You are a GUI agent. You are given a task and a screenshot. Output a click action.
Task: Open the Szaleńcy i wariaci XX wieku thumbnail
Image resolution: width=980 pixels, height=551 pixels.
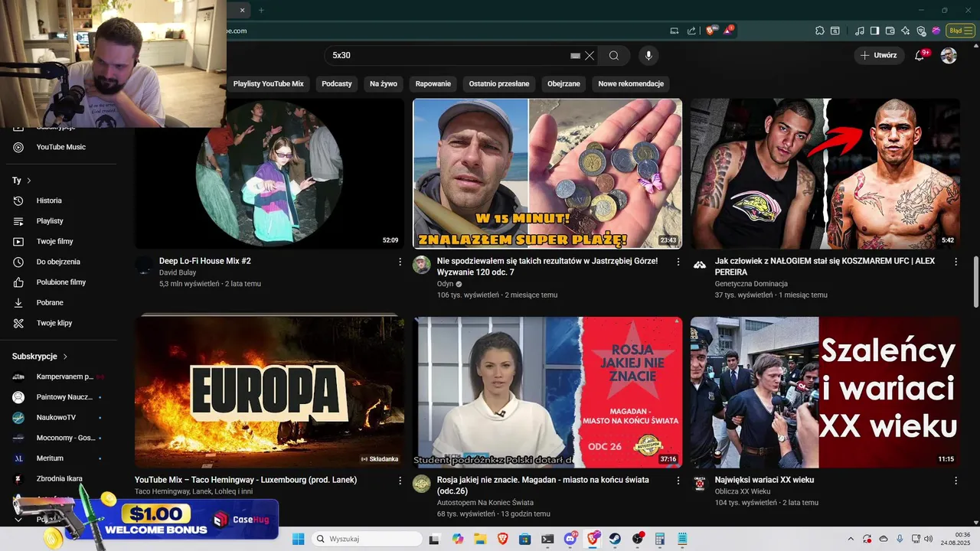click(825, 392)
